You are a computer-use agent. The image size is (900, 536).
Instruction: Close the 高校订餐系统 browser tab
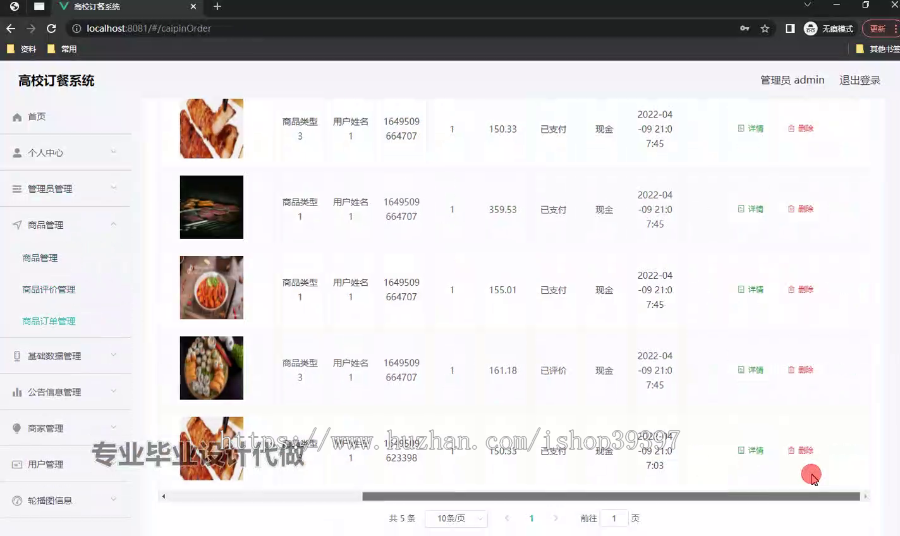[x=193, y=6]
